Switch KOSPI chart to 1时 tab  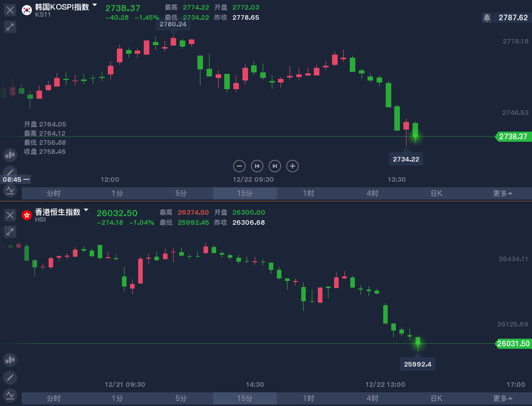click(309, 193)
